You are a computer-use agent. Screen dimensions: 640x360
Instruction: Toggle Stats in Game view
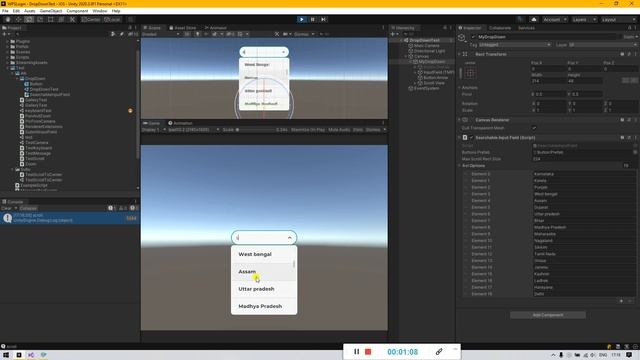pos(358,130)
